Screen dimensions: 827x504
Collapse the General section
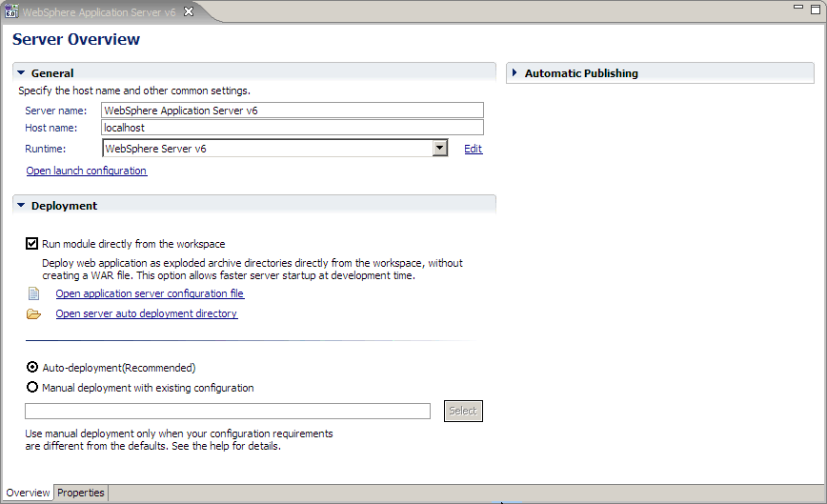pos(21,72)
